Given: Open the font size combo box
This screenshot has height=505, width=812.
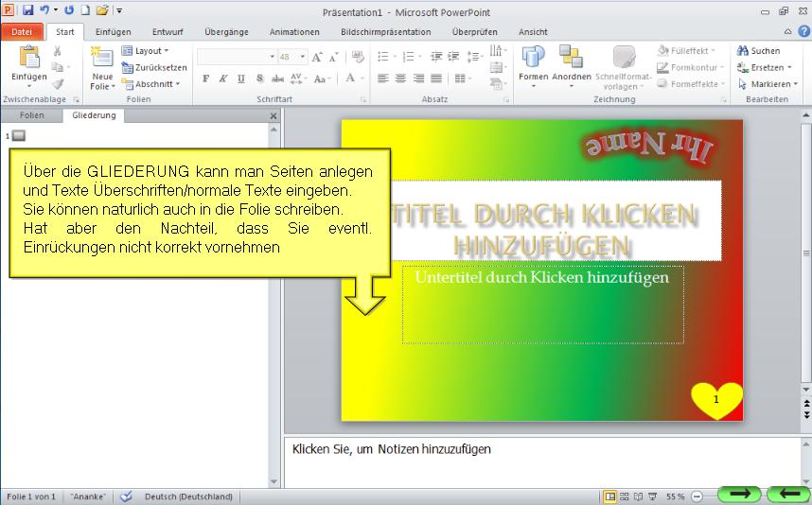Looking at the screenshot, I should 290,57.
